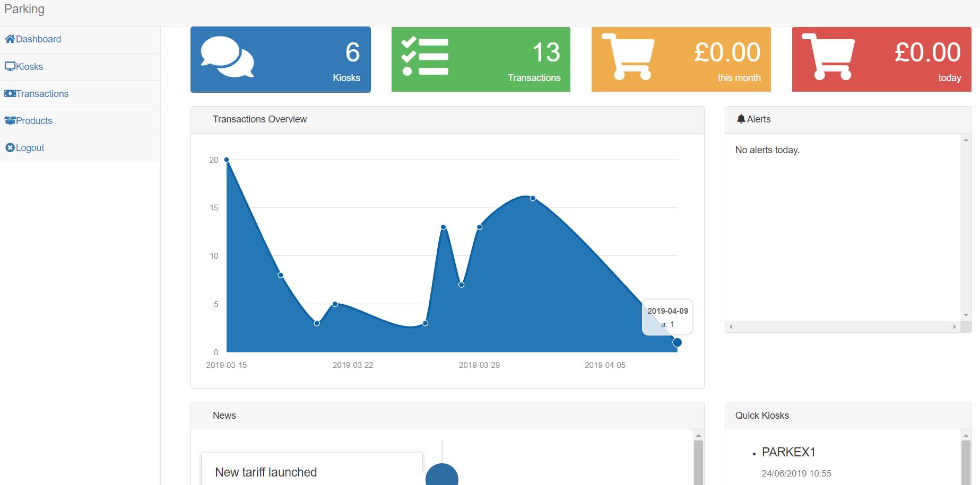The image size is (980, 485).
Task: Click the 'Kiosks' label on blue card
Action: [x=346, y=78]
